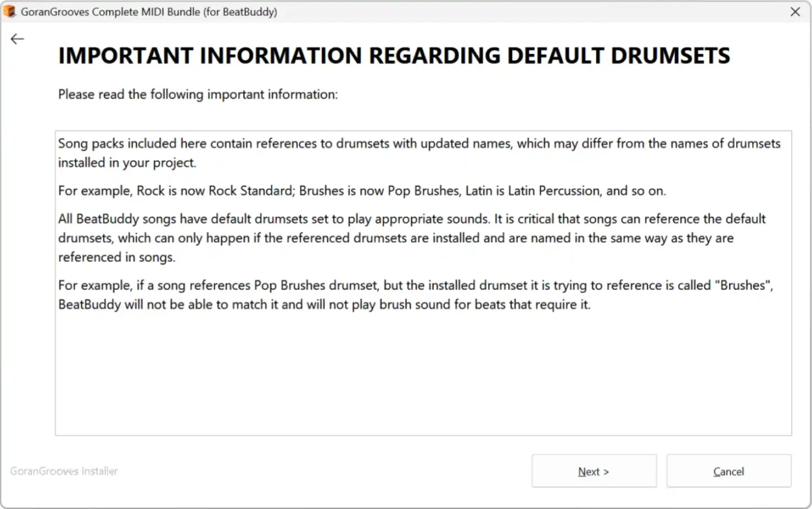This screenshot has height=509, width=812.
Task: Click the window title 'GoranGrooves Complete MIDI Bundle'
Action: point(110,12)
